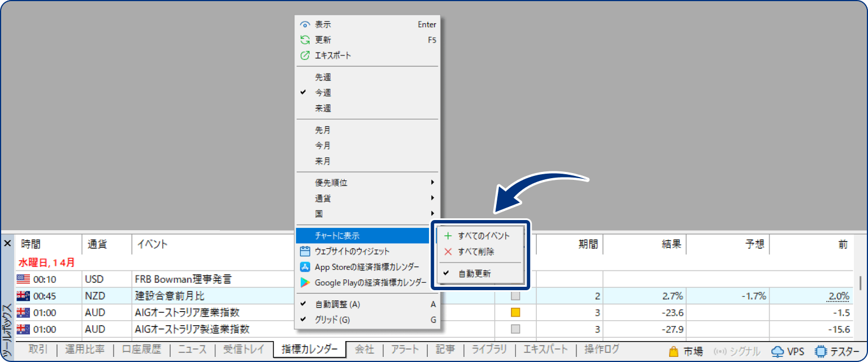Click すべて削除 to remove all events
868x362 pixels.
coord(478,251)
